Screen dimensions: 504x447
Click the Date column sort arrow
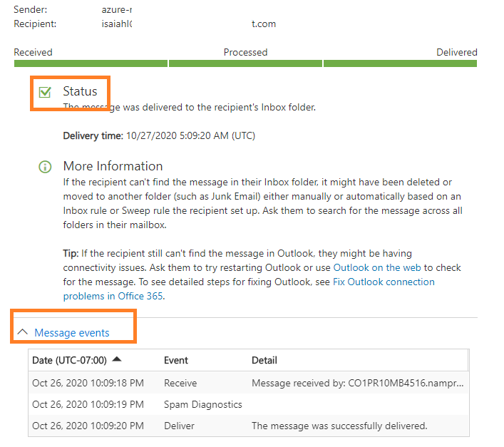coord(117,359)
